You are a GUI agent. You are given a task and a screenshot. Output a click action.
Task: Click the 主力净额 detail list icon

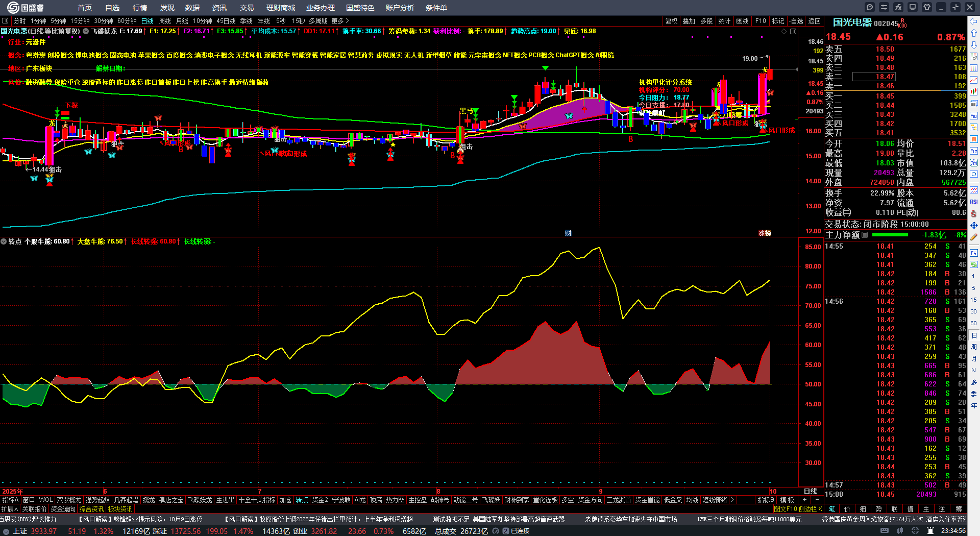tap(865, 235)
